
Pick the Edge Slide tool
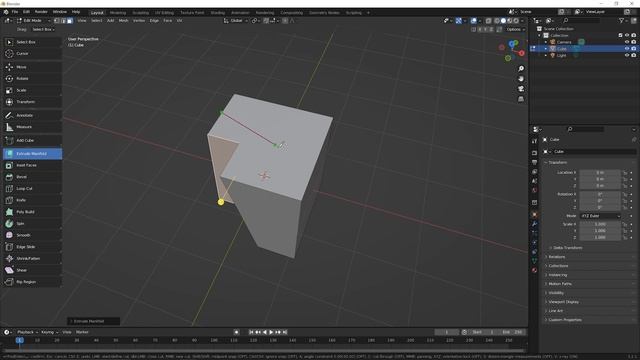(x=32, y=247)
